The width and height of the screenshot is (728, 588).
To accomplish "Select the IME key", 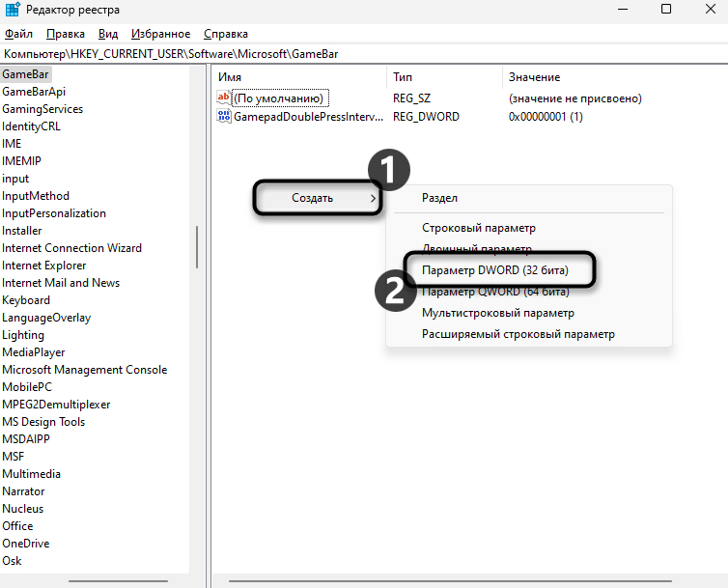I will click(12, 144).
